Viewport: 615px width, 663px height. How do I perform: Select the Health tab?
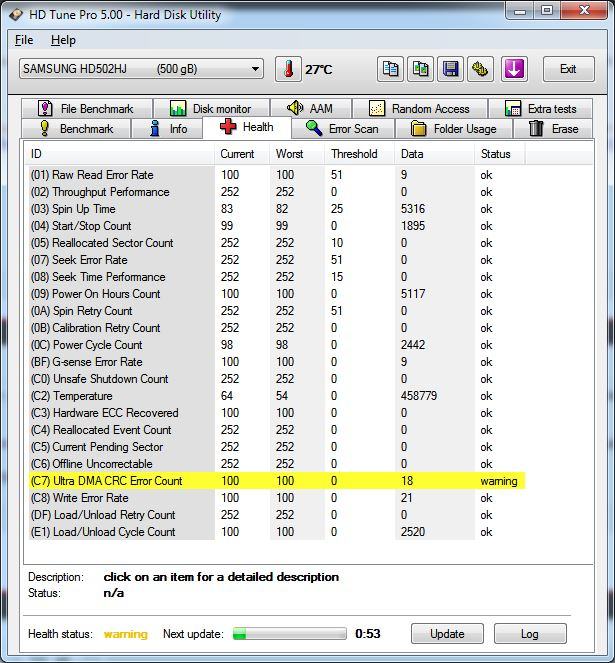[247, 127]
